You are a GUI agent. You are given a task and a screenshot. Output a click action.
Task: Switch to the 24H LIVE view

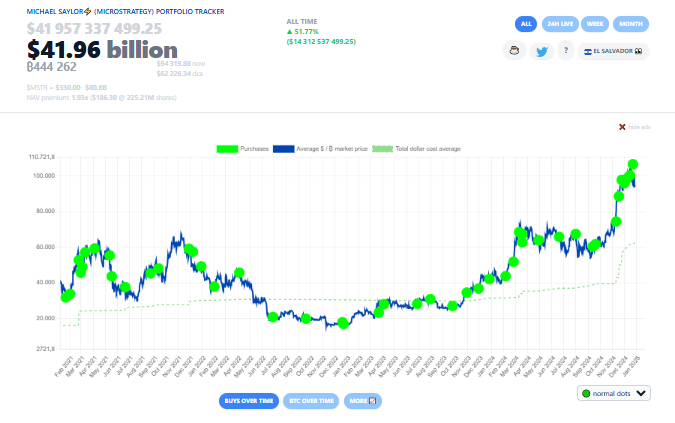(x=560, y=24)
